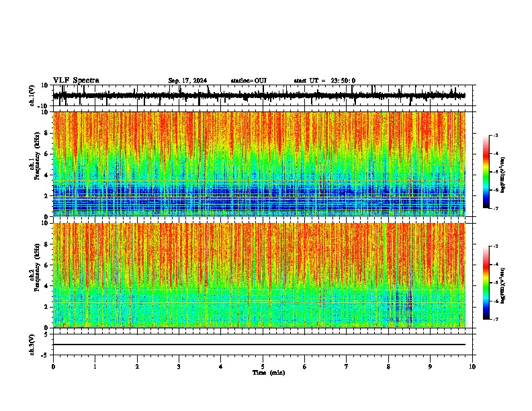Click the '7' tick on the time axis
Viewport: 532px width, 411px height.
pos(347,367)
